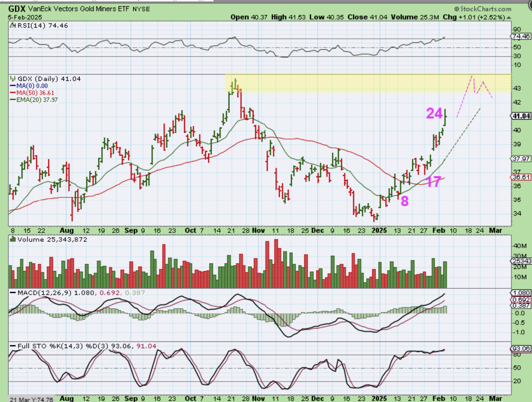Click the GDX (Daily) 41.04 legend label

pos(48,79)
